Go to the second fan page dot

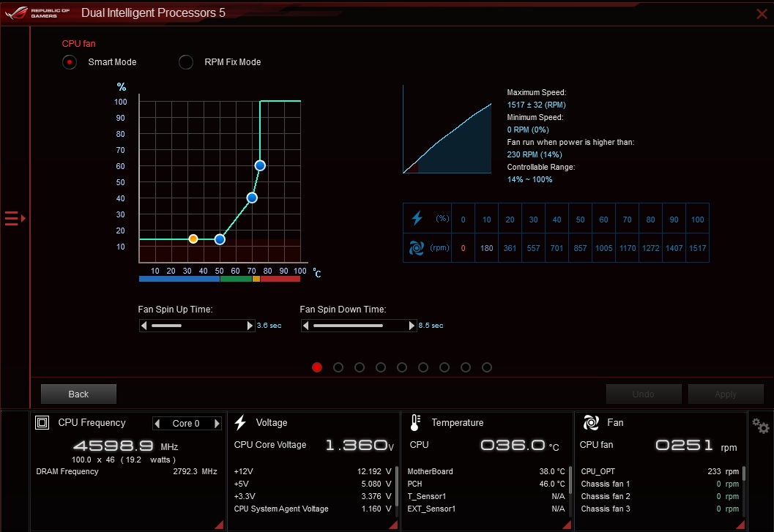click(338, 367)
